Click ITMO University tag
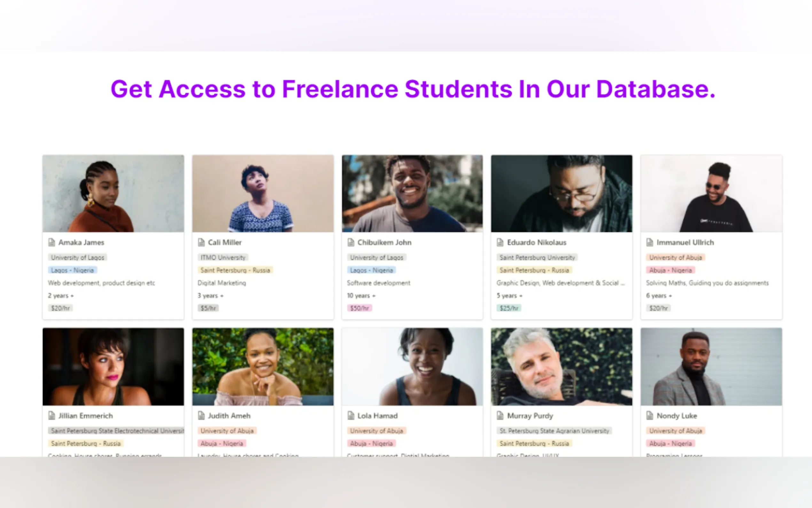This screenshot has width=812, height=508. tap(223, 258)
